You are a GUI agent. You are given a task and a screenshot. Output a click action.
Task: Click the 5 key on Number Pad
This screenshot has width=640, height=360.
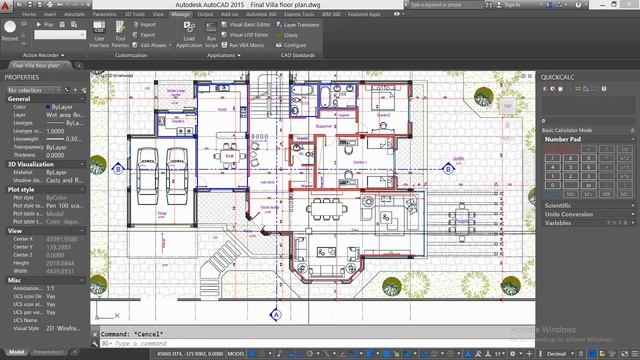click(x=571, y=167)
